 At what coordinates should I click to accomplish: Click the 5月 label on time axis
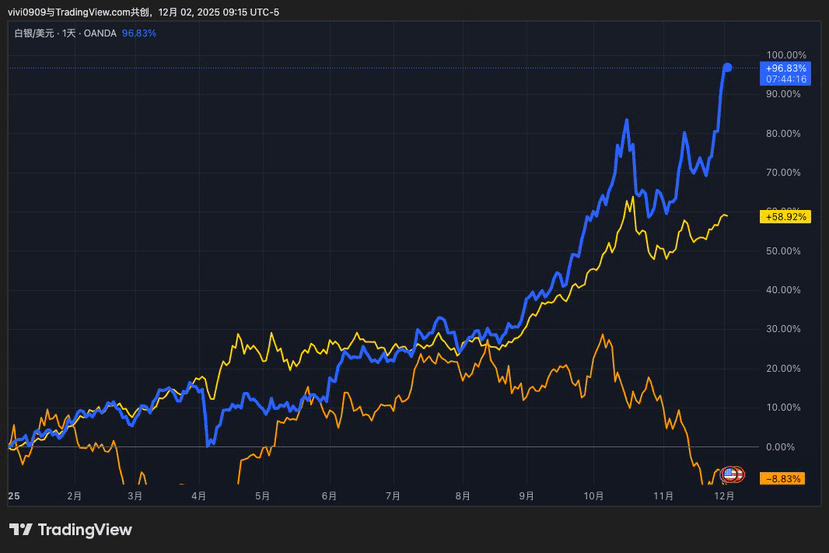tap(263, 495)
